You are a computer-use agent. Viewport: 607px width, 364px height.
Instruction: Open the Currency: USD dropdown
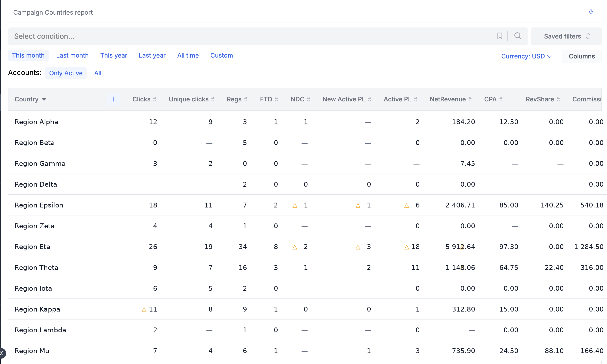pyautogui.click(x=527, y=56)
